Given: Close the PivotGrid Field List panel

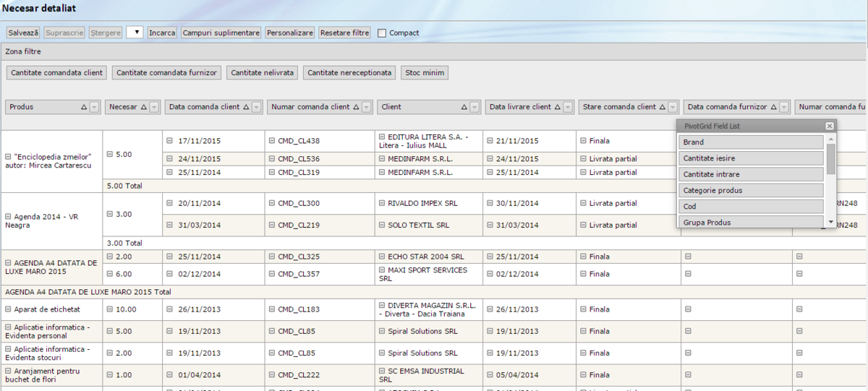Looking at the screenshot, I should (x=829, y=126).
